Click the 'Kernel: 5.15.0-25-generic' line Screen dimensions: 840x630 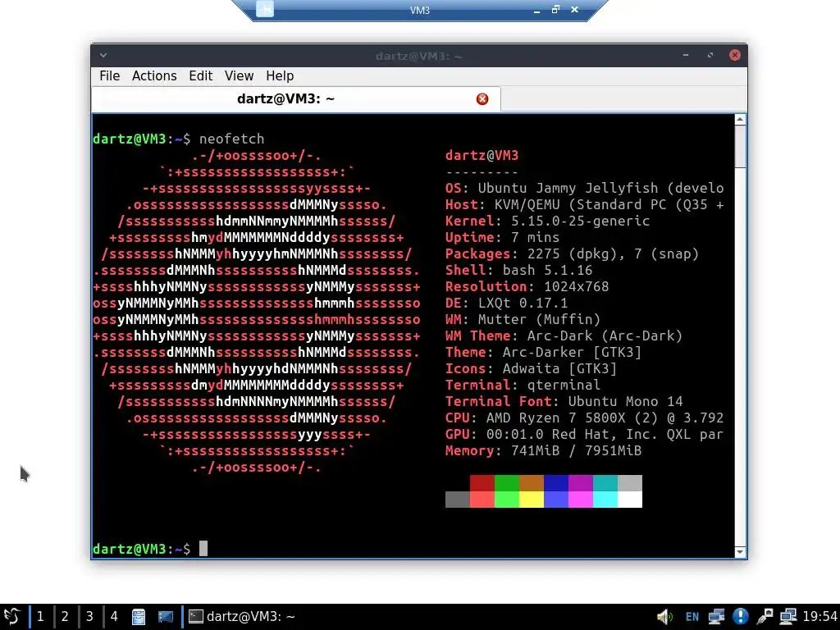(x=547, y=221)
